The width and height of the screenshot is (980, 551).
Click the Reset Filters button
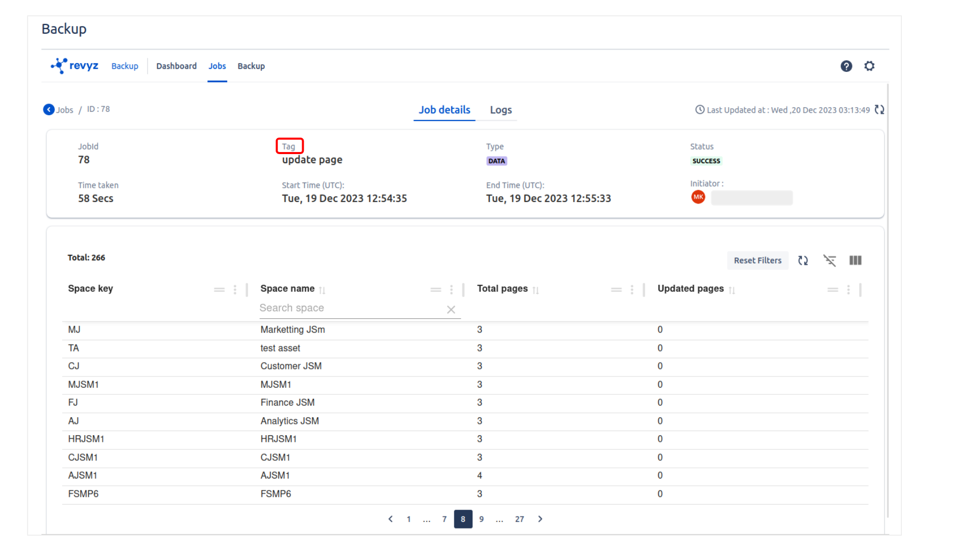[757, 261]
